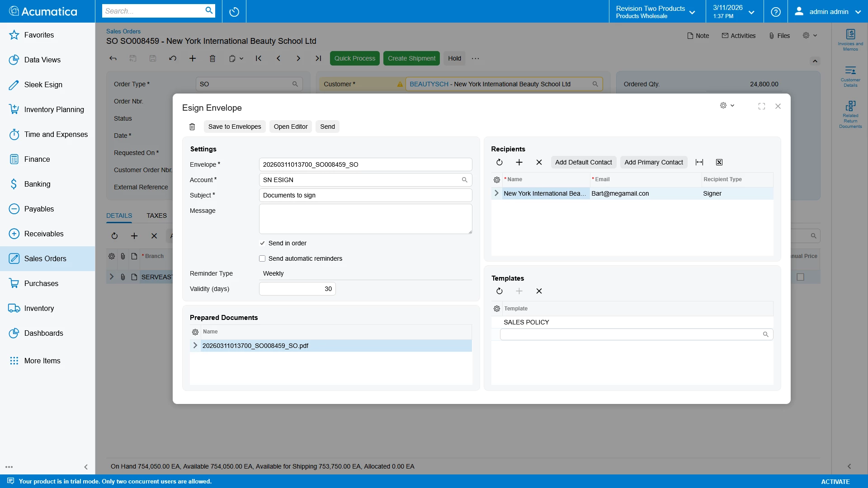Refresh the Recipients grid

[500, 162]
